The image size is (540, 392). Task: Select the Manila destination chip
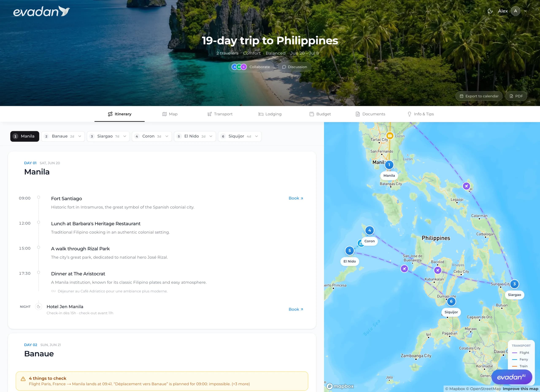pos(24,136)
